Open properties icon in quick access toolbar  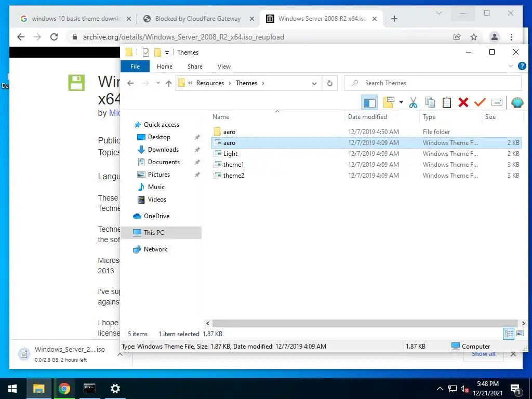point(146,52)
